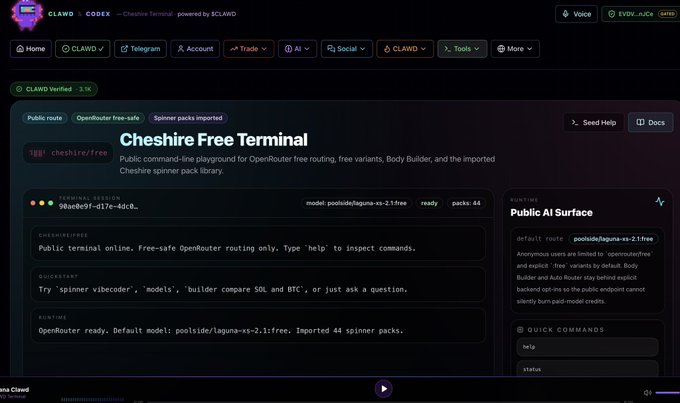Click the Telegram external-link icon

[x=124, y=49]
